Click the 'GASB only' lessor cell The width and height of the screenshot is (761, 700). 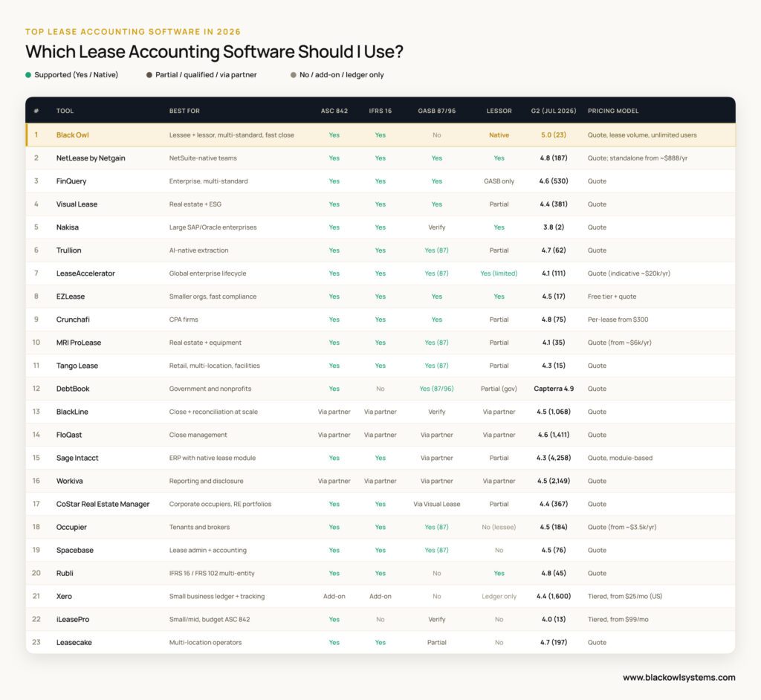(499, 181)
